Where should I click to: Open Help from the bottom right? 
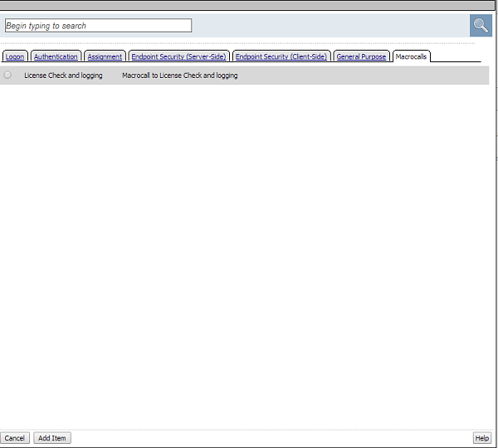(x=481, y=438)
